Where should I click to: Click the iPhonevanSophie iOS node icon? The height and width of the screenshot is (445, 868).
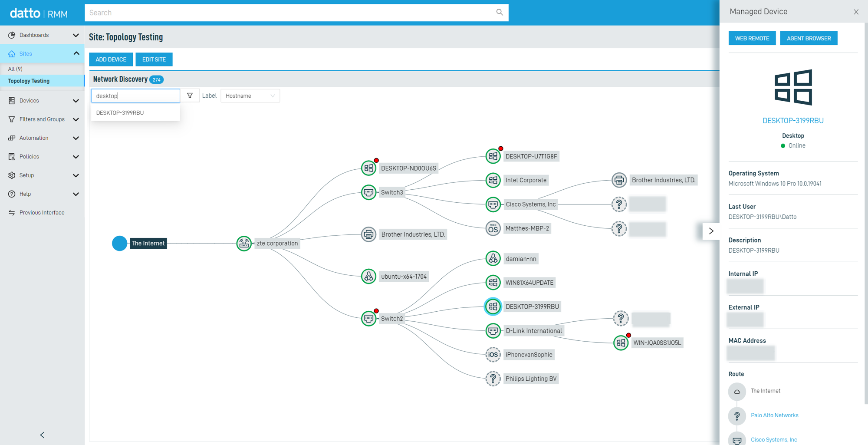click(493, 355)
